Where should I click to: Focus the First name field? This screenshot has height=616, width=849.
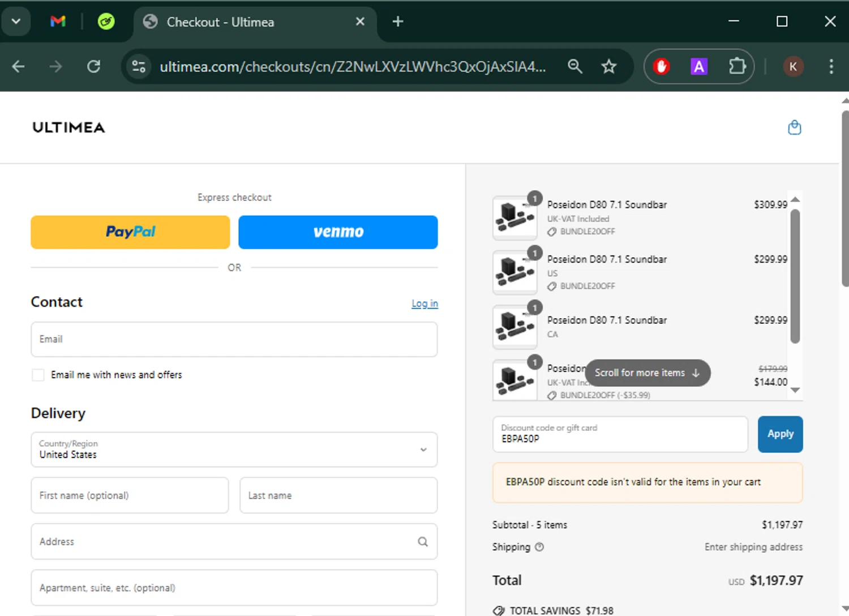click(x=130, y=495)
